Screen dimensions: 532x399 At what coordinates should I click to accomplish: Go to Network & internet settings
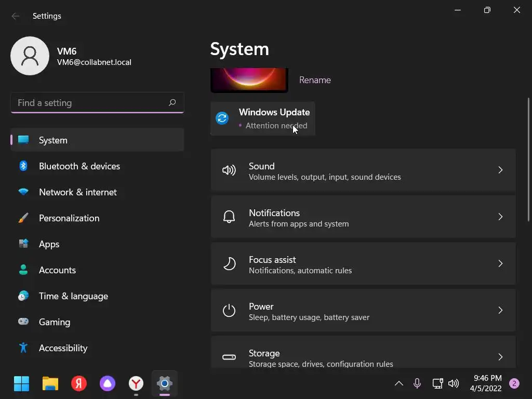click(97, 192)
